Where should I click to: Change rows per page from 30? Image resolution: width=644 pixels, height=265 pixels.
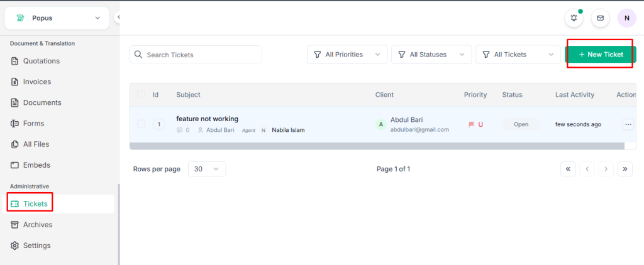[x=207, y=169]
